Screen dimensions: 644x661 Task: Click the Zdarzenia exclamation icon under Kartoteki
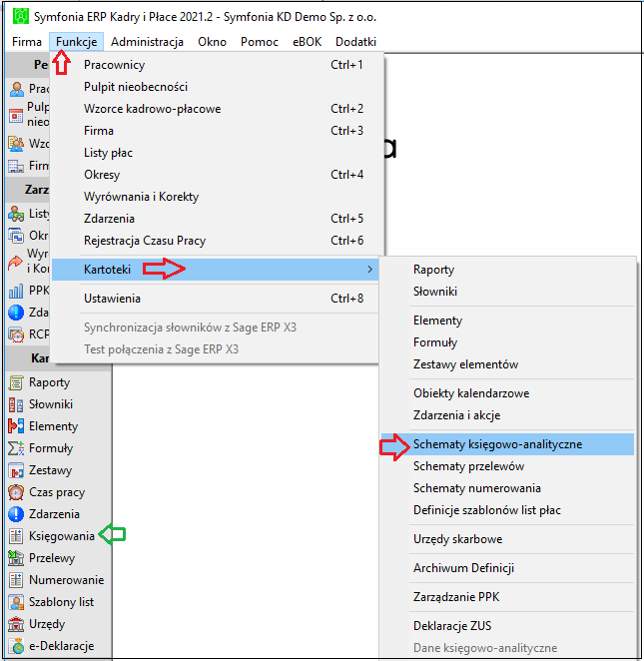[x=16, y=514]
